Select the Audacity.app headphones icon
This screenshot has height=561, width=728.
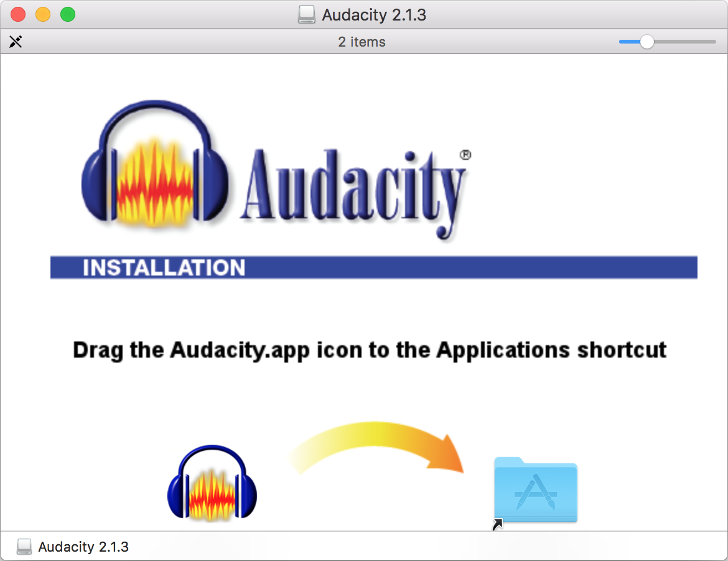point(212,482)
